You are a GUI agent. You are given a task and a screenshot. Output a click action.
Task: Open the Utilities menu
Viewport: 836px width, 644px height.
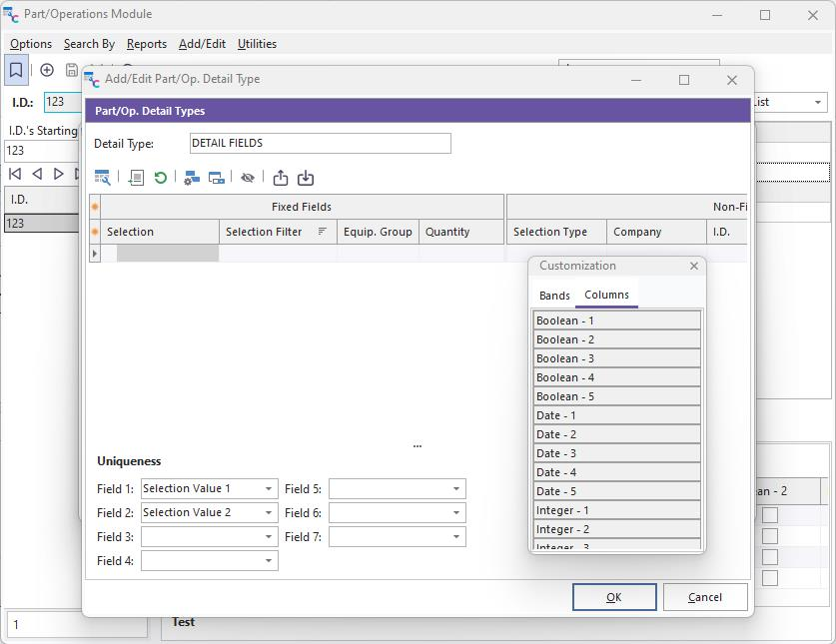tap(257, 44)
